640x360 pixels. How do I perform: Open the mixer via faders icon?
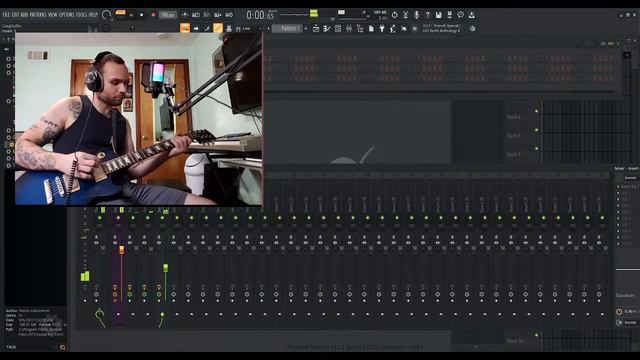(349, 29)
